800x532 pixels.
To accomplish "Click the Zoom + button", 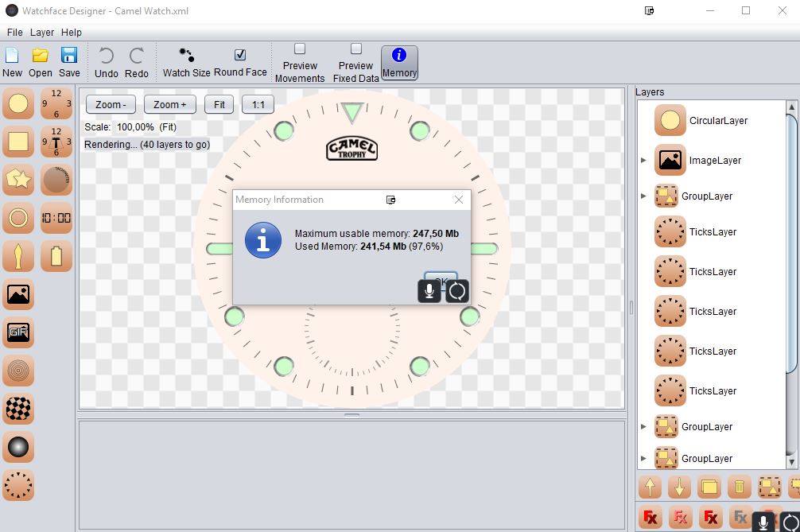I will point(170,104).
